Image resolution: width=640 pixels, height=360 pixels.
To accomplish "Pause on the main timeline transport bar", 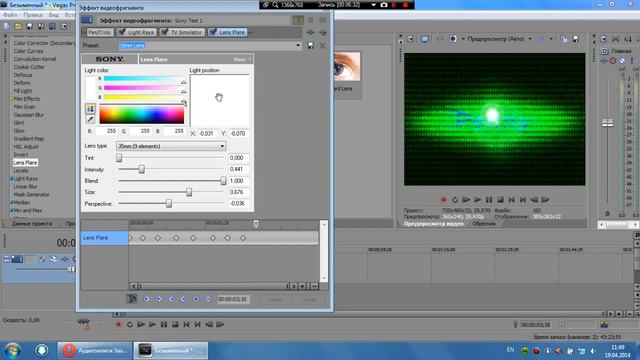I will click(x=164, y=324).
